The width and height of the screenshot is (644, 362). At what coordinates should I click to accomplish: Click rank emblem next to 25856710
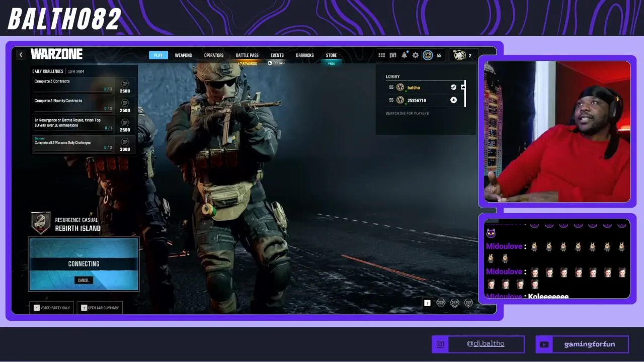coord(400,100)
